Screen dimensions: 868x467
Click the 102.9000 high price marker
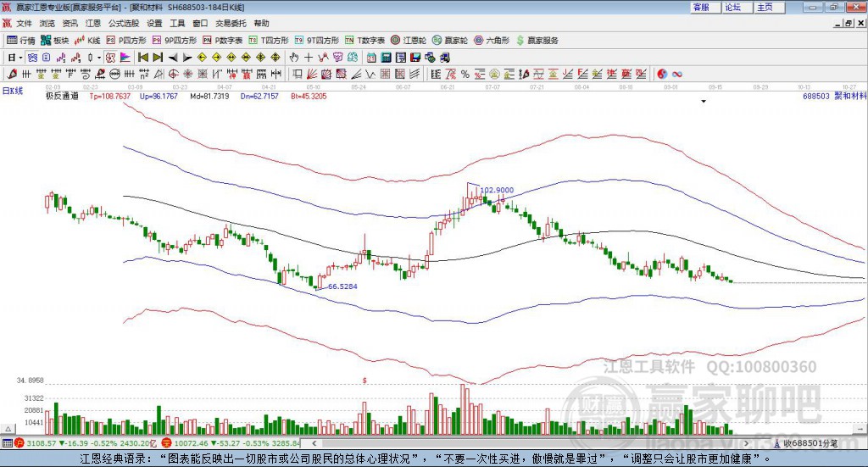pos(497,190)
